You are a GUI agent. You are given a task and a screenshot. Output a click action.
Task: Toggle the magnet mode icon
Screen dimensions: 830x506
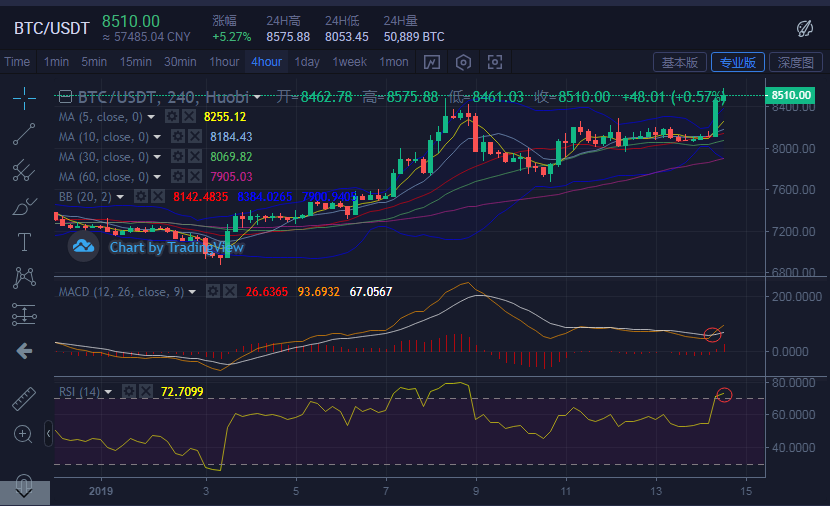(x=24, y=483)
